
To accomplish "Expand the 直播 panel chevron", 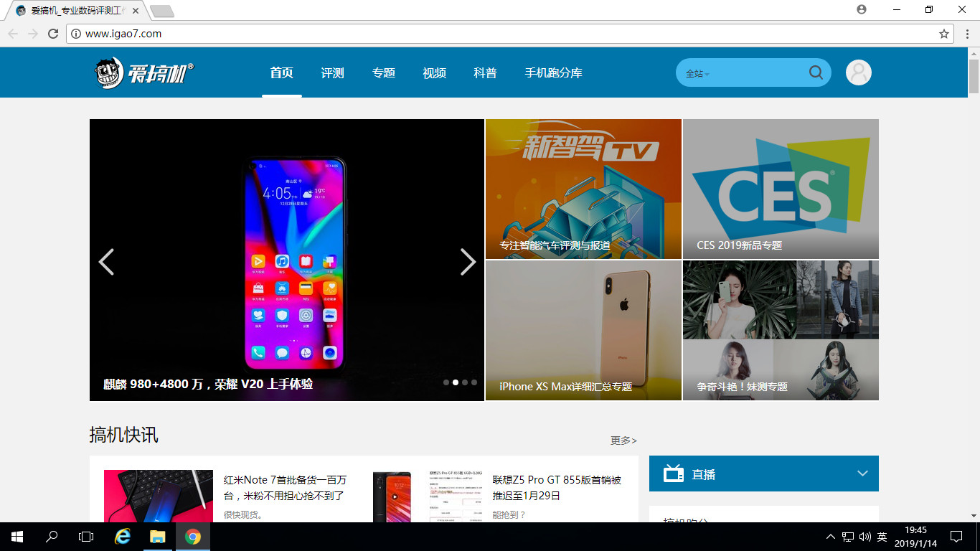I will (862, 474).
